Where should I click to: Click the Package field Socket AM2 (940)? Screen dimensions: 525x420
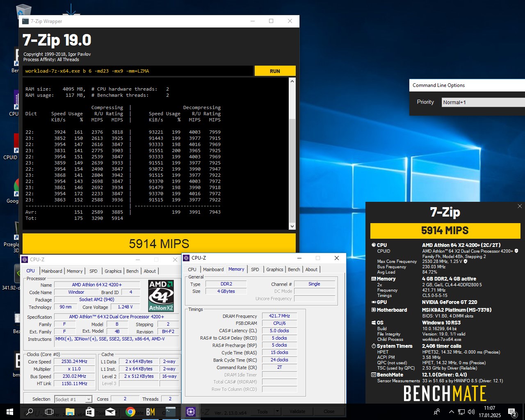tap(97, 299)
